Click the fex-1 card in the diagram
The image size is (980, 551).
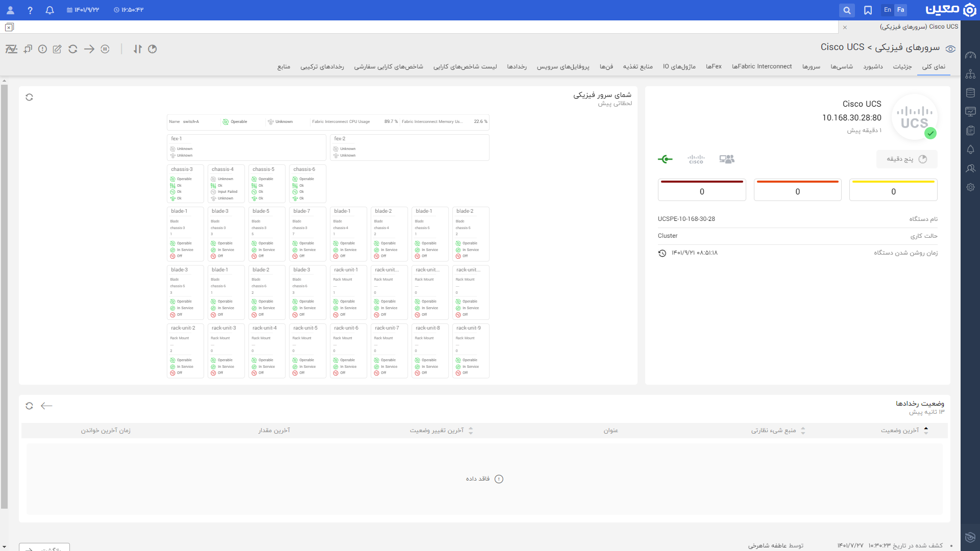[247, 147]
